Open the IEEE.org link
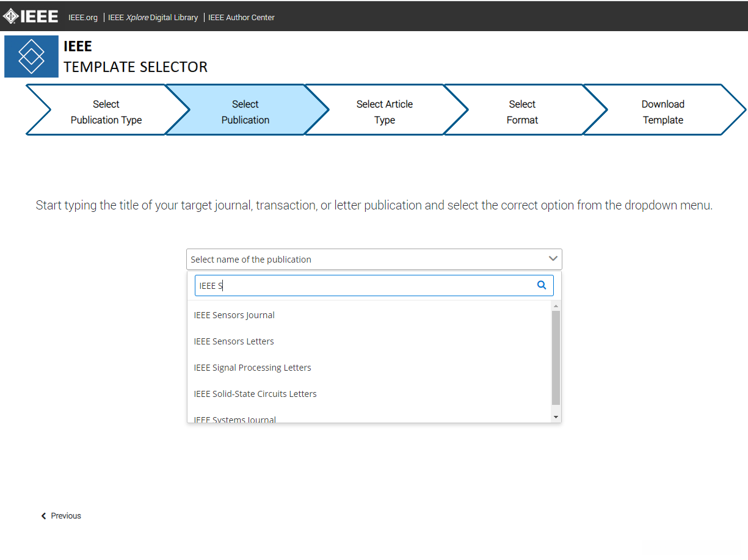748x560 pixels. (83, 18)
